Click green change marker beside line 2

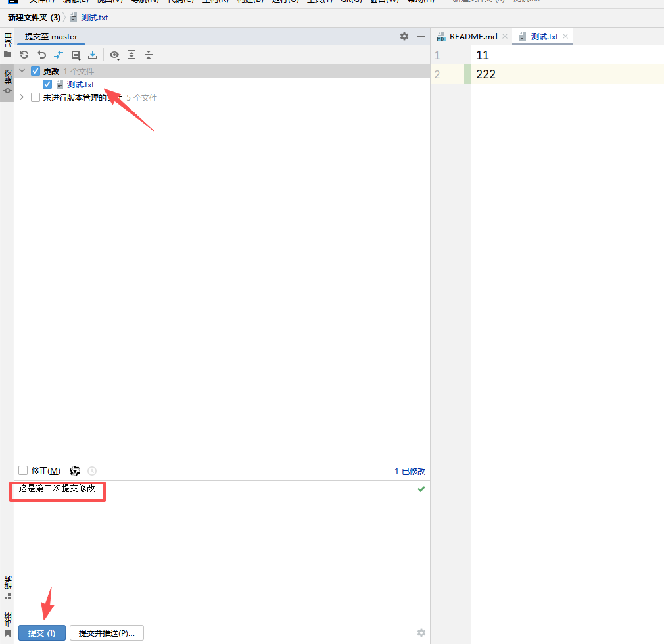click(467, 74)
